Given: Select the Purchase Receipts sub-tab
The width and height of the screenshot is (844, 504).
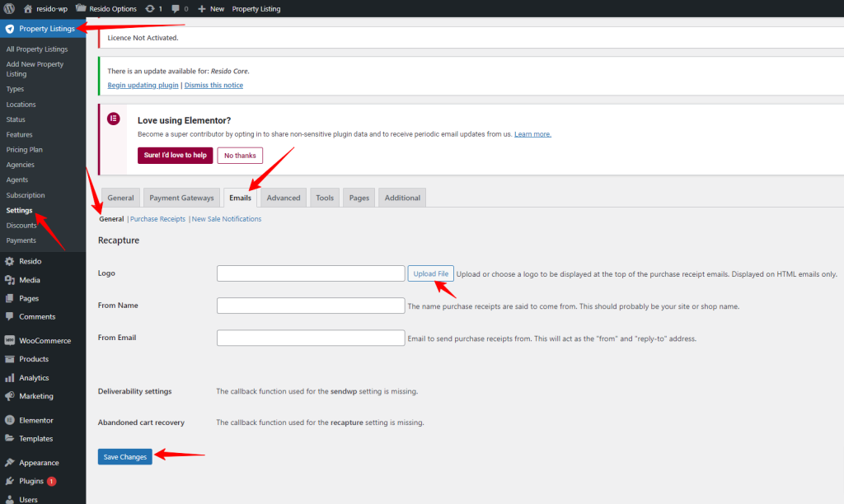Looking at the screenshot, I should [x=157, y=218].
